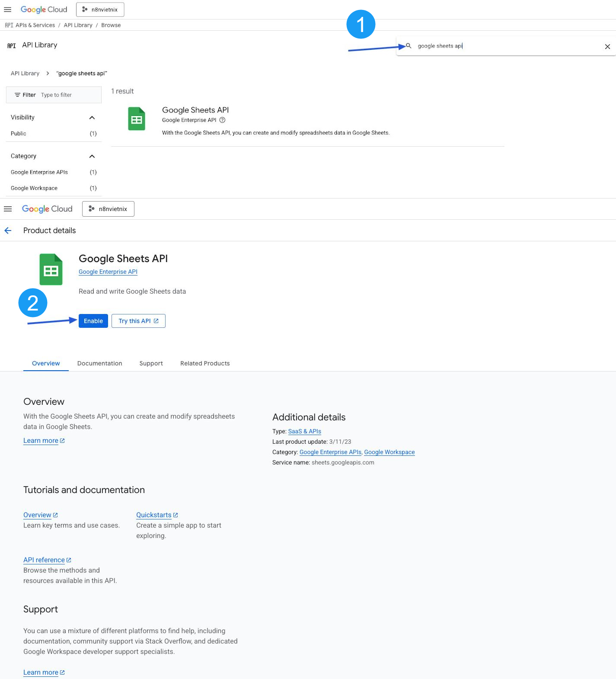Image resolution: width=616 pixels, height=679 pixels.
Task: Open n8nvietnix project picker in top header
Action: [100, 10]
